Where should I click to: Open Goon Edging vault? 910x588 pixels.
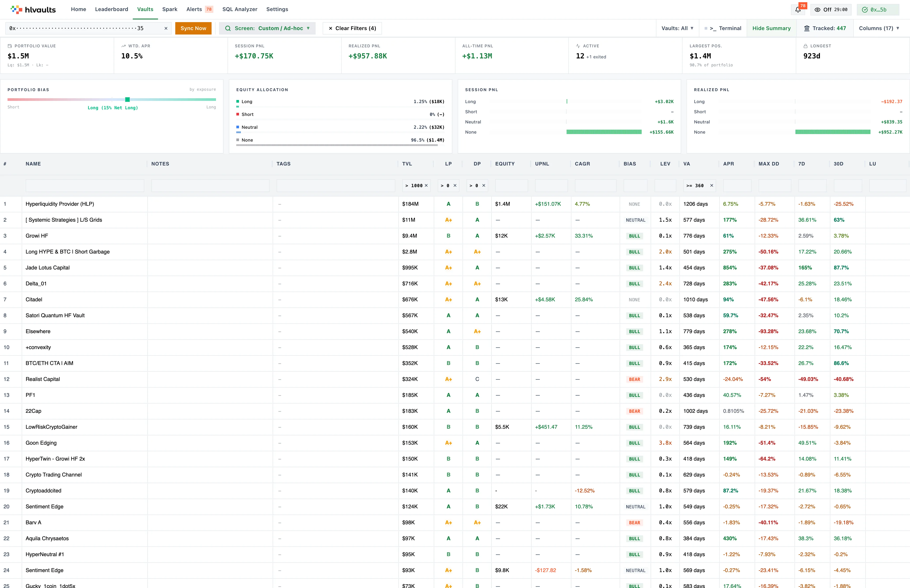41,443
